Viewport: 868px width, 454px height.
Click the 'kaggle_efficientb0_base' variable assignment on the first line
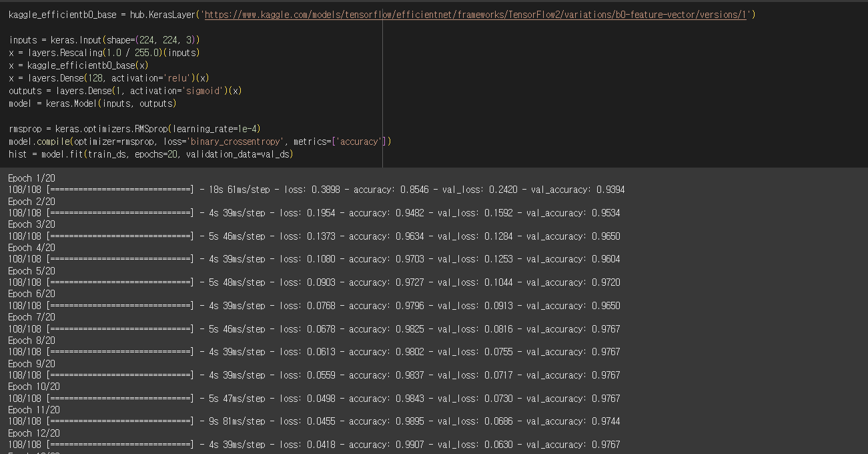point(63,14)
